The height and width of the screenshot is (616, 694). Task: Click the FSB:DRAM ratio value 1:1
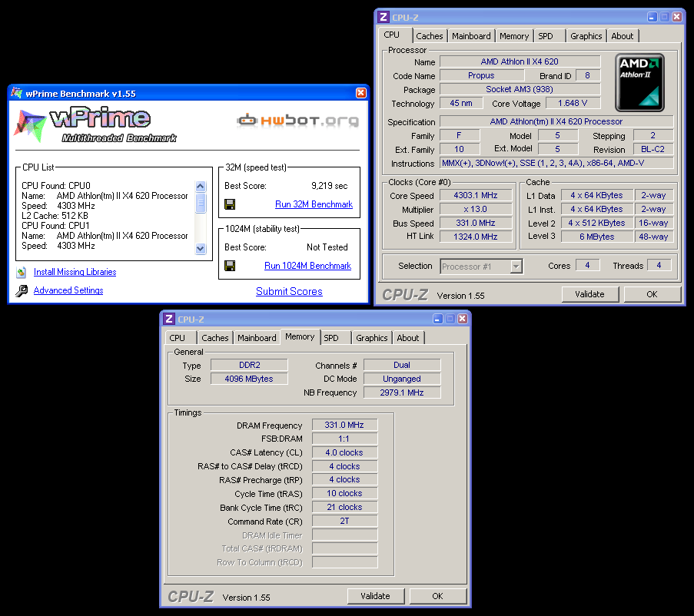[x=344, y=439]
